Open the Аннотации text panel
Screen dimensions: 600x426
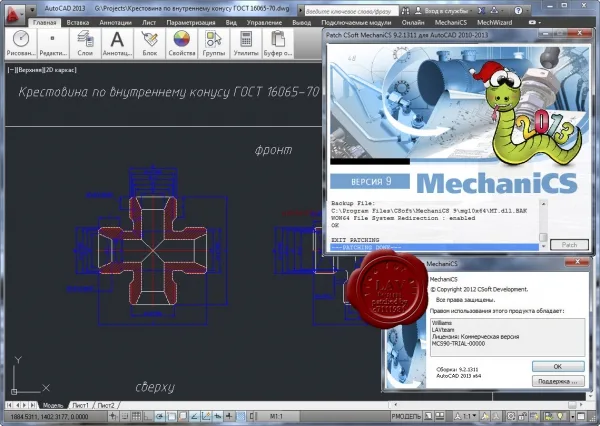pyautogui.click(x=117, y=43)
